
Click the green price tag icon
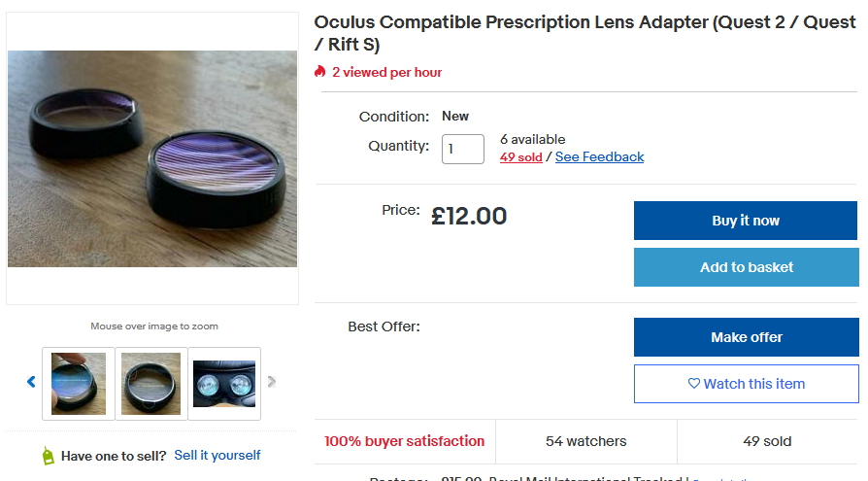click(49, 456)
